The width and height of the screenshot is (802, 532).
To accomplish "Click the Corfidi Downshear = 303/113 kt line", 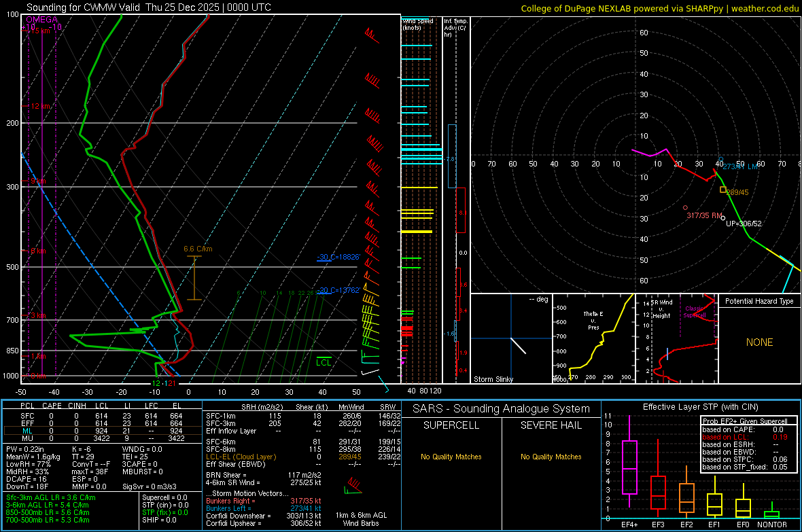I will point(264,516).
